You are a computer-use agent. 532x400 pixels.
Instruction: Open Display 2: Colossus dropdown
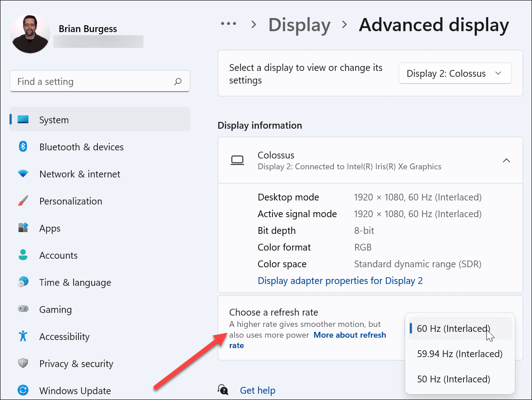(455, 73)
